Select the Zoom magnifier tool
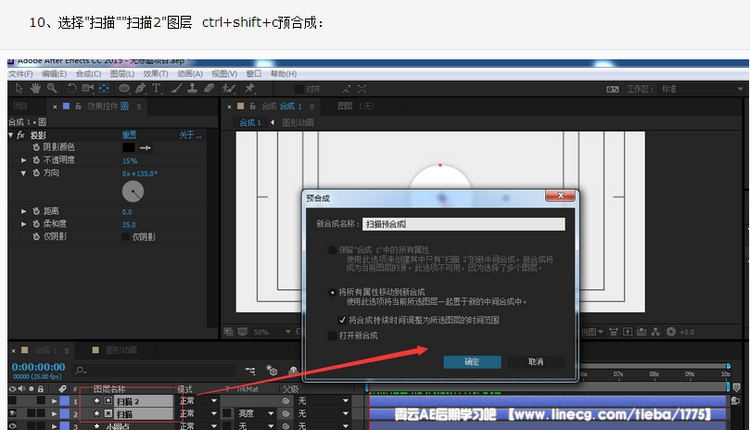This screenshot has height=430, width=750. point(52,88)
